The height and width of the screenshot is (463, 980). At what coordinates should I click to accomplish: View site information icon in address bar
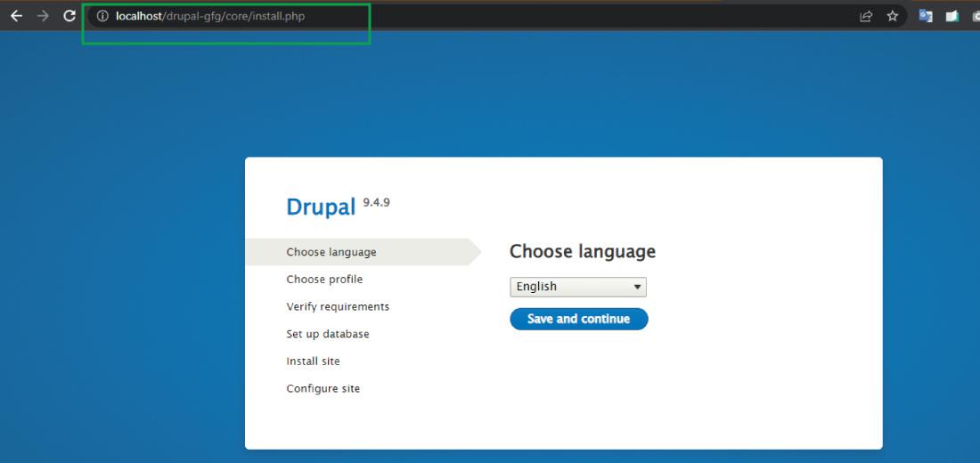coord(102,16)
